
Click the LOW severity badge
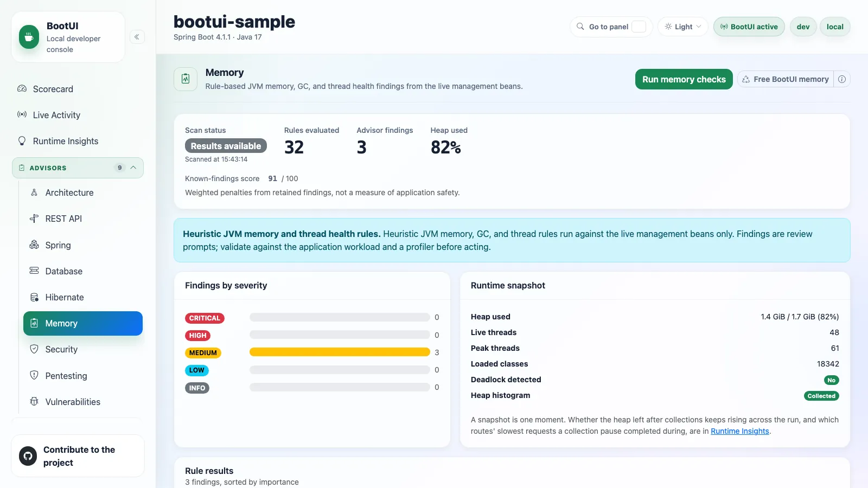point(196,370)
